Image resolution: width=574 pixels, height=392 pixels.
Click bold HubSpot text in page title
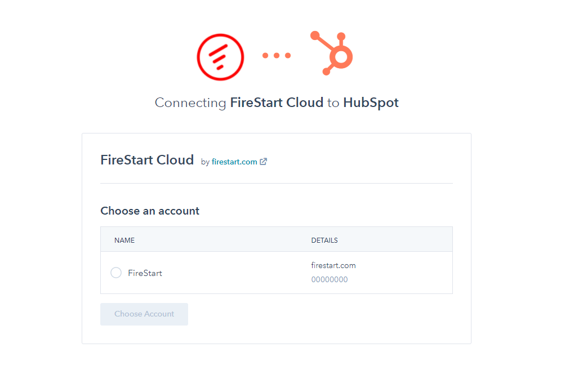click(371, 103)
